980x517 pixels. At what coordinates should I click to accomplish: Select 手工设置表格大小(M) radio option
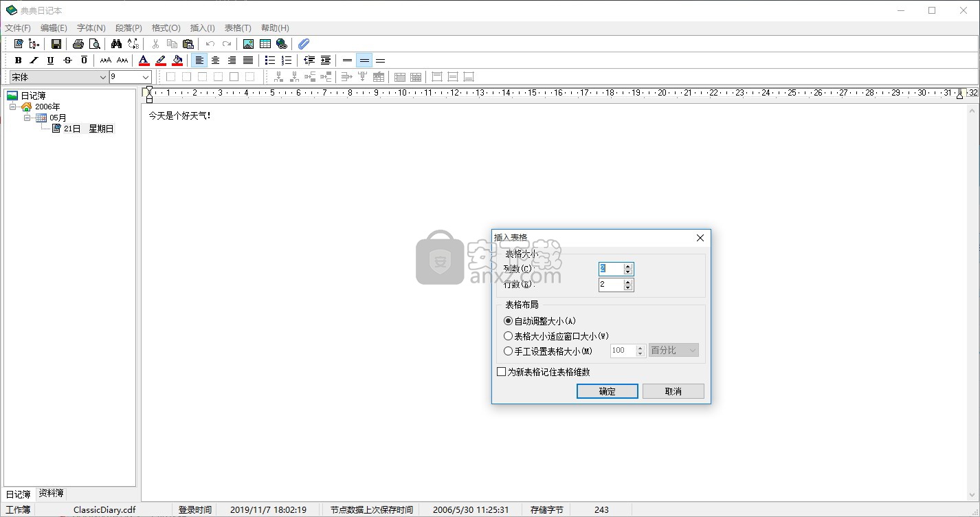(548, 351)
